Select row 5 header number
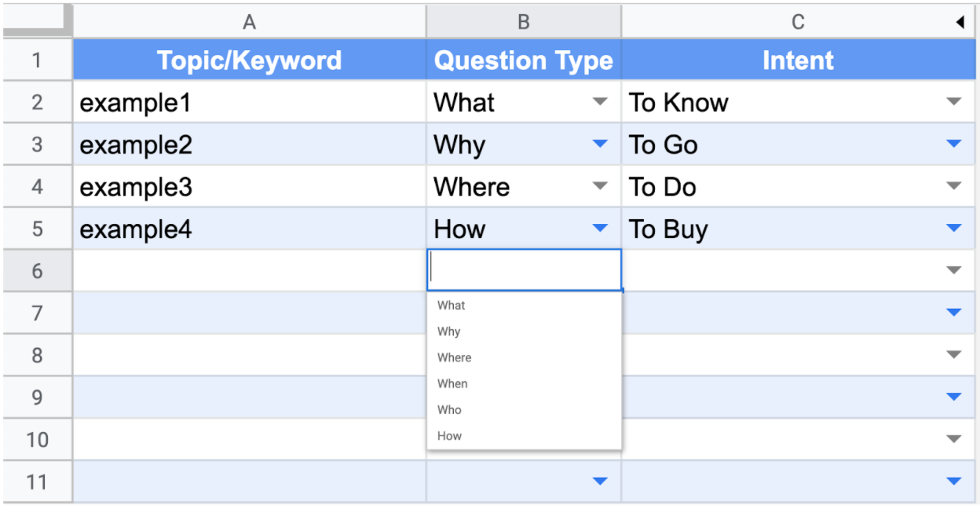Screen dimensions: 980x506 coord(37,229)
